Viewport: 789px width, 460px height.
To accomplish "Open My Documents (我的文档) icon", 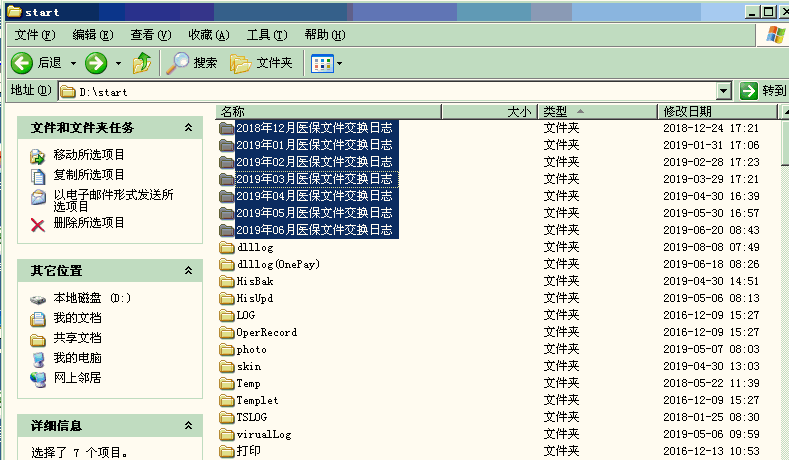I will click(38, 319).
